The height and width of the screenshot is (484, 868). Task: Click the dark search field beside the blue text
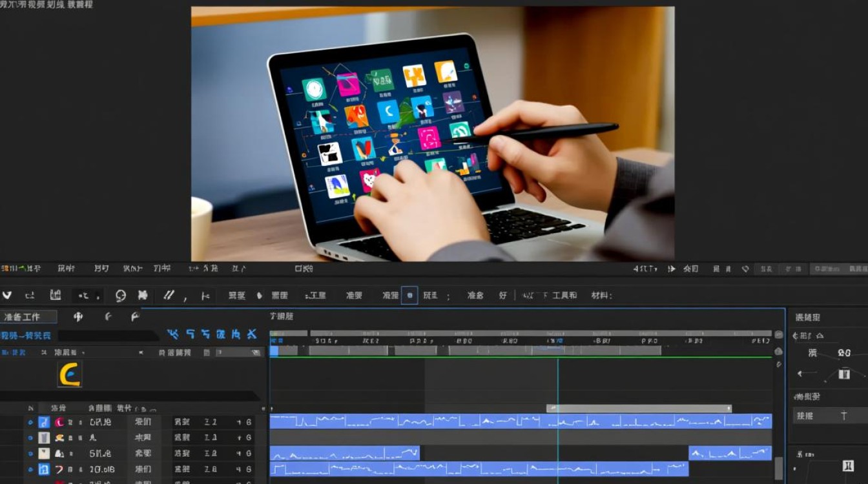(x=108, y=336)
